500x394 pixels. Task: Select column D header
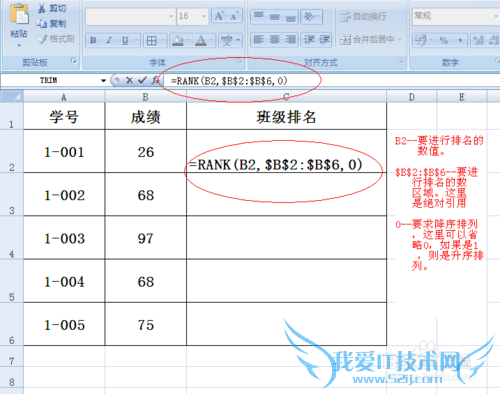coord(412,97)
